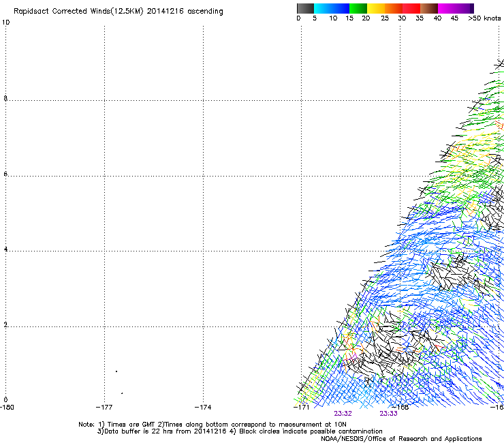The width and height of the screenshot is (504, 443).
Task: Click the -171 longitude axis label
Action: [x=301, y=408]
